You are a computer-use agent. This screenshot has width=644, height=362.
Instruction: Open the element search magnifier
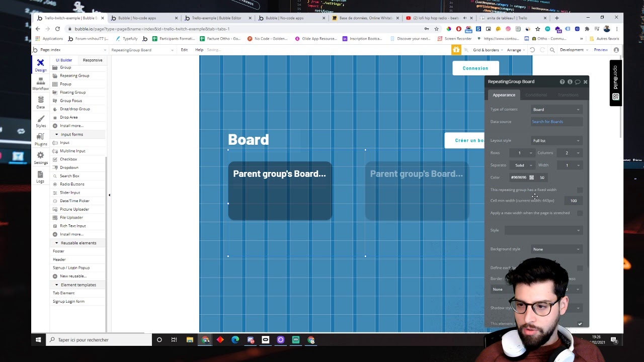(552, 50)
